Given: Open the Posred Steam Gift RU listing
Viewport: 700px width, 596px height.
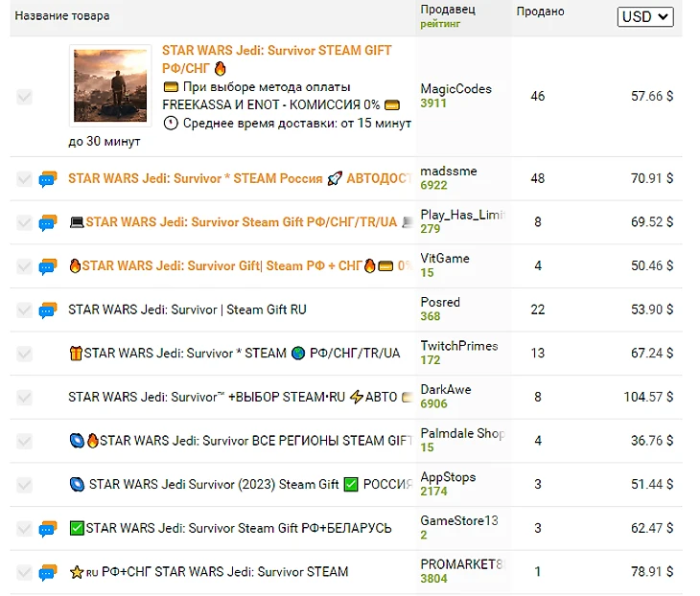Looking at the screenshot, I should click(x=187, y=310).
